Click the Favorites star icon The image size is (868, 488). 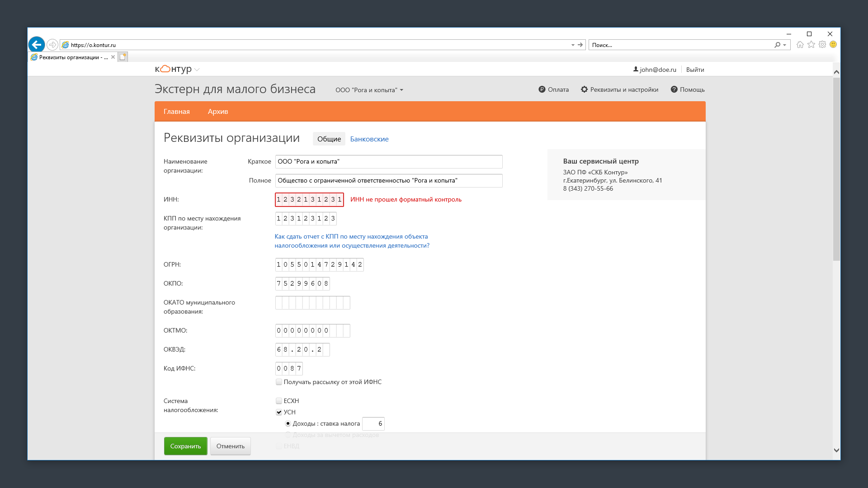point(811,45)
